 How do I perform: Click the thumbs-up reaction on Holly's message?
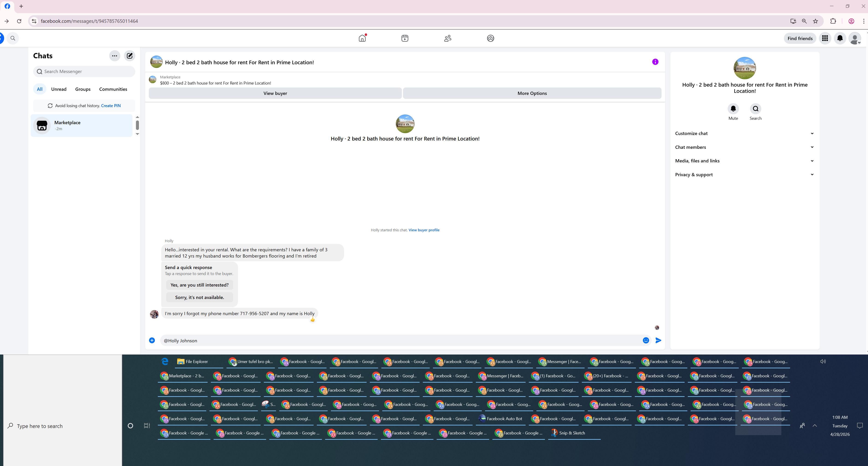(313, 320)
